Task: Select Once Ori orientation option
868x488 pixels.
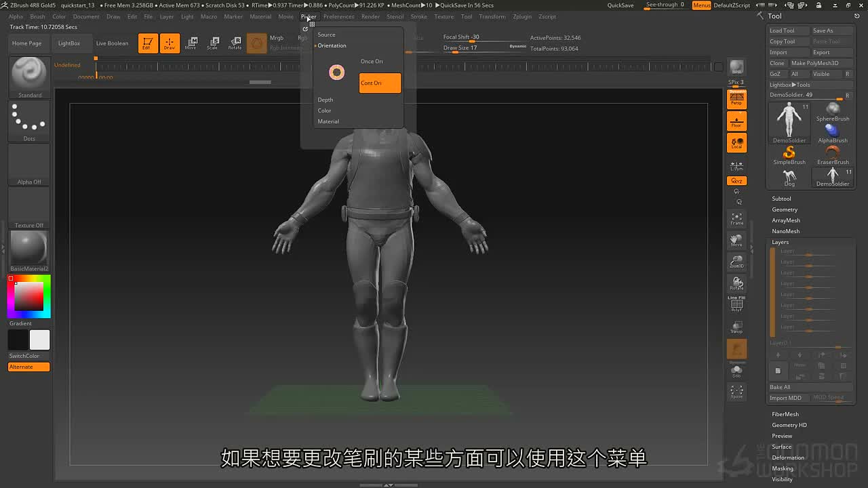Action: (x=372, y=61)
